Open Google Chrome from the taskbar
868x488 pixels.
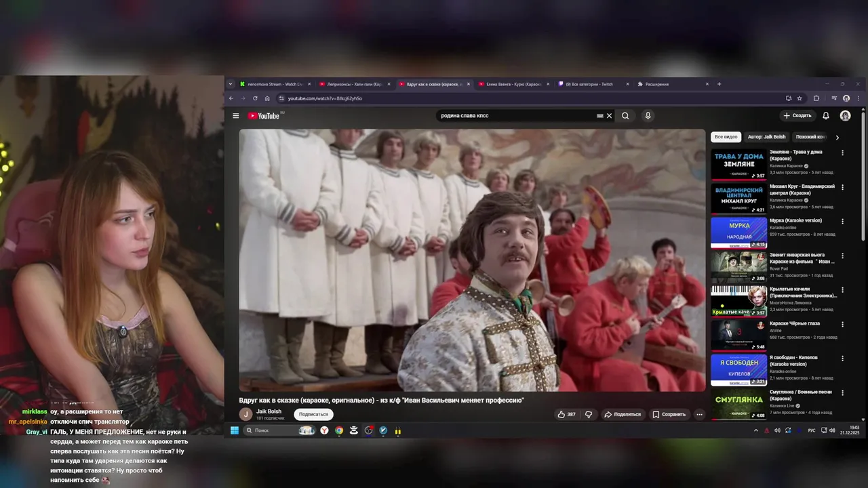point(339,430)
